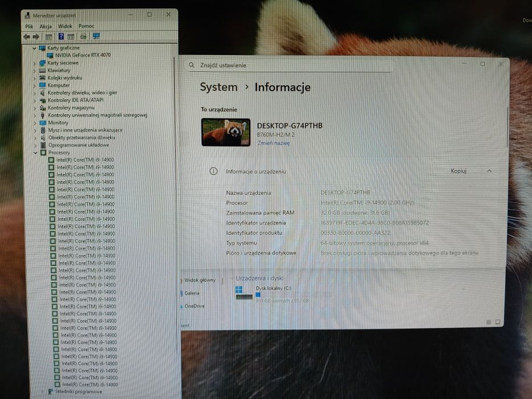The image size is (532, 399).
Task: Select Kontrolery uniwersalnej magistrali szeregowej label
Action: tap(98, 115)
